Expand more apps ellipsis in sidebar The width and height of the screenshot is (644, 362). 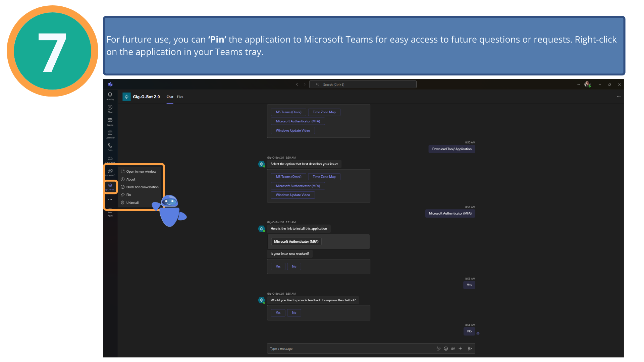tap(110, 199)
